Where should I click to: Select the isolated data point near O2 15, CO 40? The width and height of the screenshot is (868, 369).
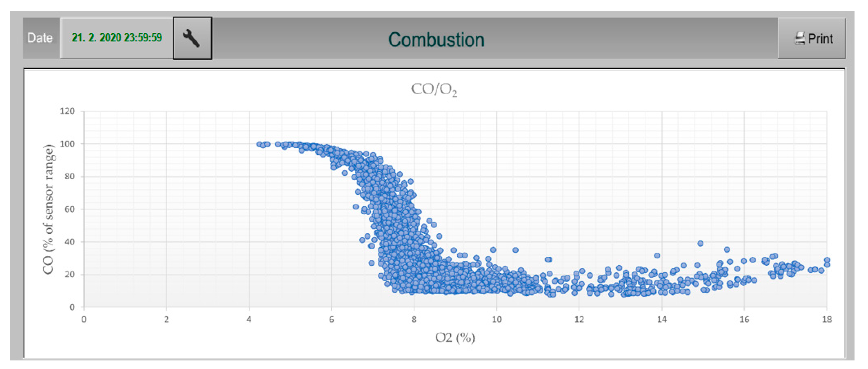(x=700, y=243)
